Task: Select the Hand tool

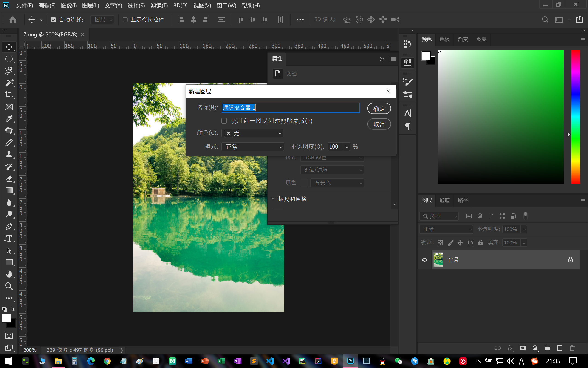Action: click(9, 274)
